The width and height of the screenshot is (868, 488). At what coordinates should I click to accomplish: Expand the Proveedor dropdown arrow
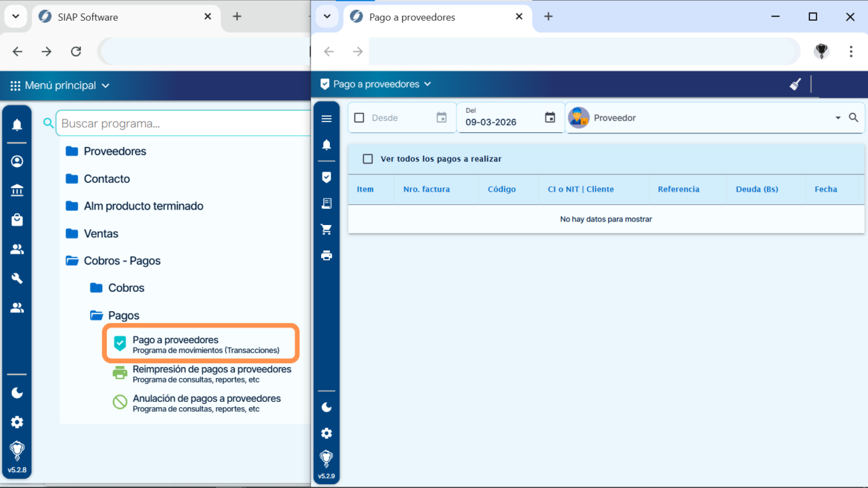coord(838,118)
